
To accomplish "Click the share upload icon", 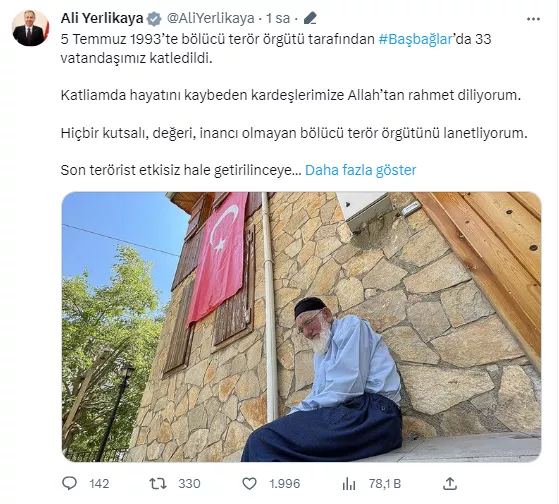I will tap(450, 484).
